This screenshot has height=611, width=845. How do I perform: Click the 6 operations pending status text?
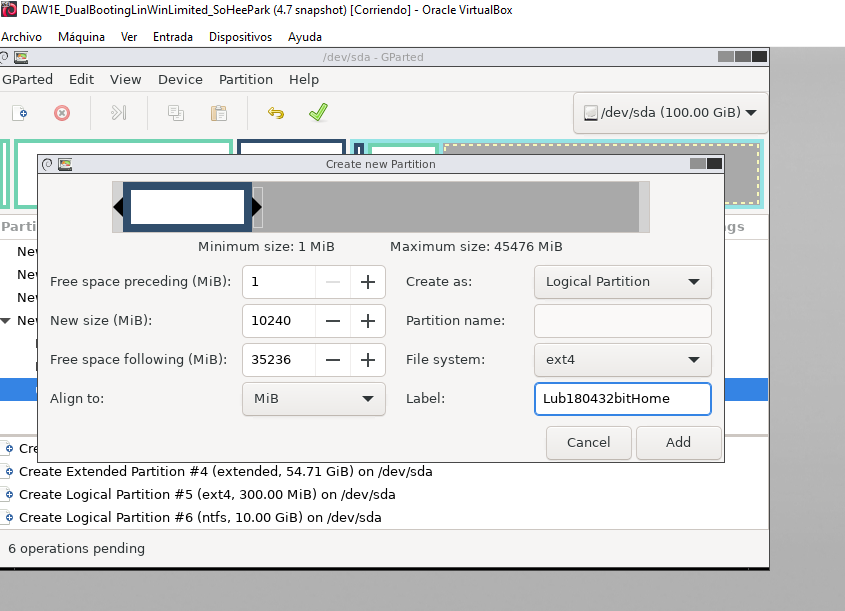coord(77,548)
